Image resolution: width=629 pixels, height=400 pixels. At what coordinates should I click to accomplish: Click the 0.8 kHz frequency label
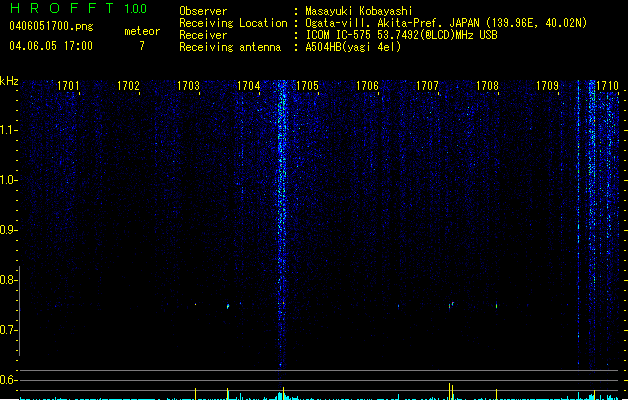(8, 280)
